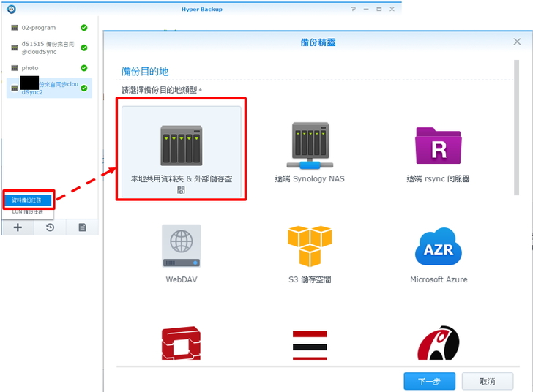
Task: Select the red cube OpenStack destination icon
Action: (x=181, y=343)
